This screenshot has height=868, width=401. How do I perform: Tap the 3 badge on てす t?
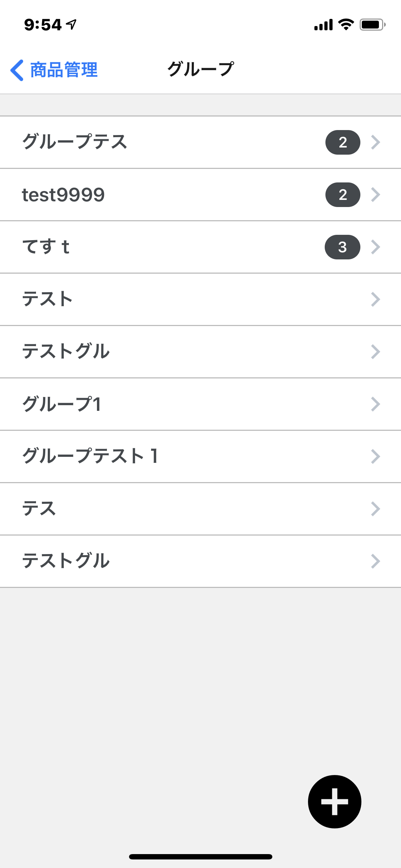tap(342, 247)
